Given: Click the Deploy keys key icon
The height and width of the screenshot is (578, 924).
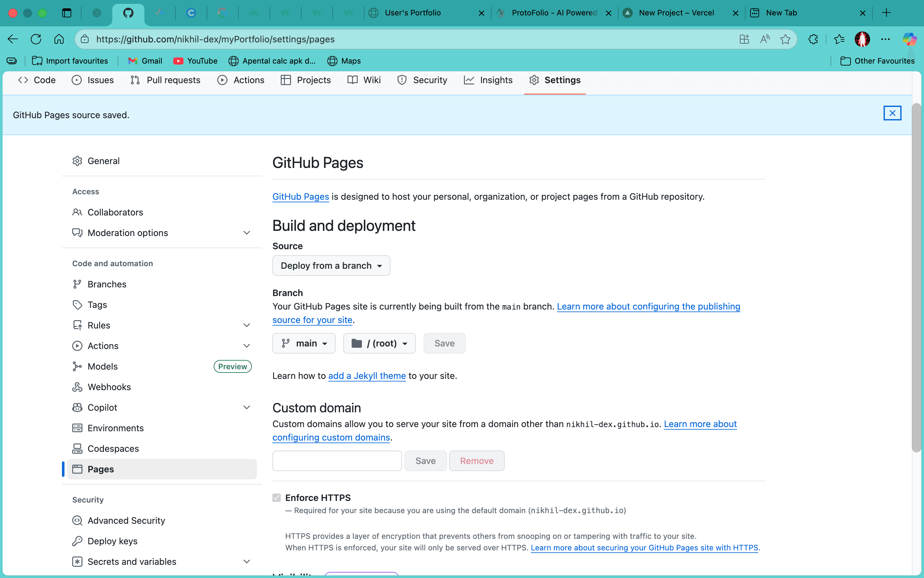Looking at the screenshot, I should click(x=77, y=541).
